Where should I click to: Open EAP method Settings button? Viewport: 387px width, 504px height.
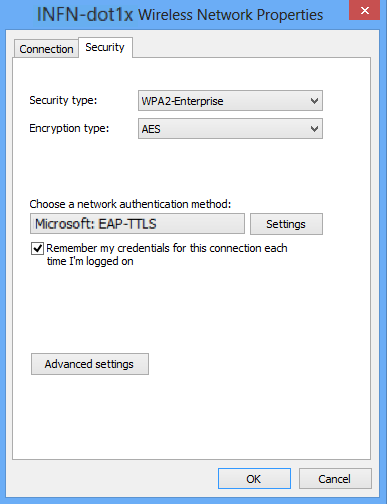coord(286,224)
